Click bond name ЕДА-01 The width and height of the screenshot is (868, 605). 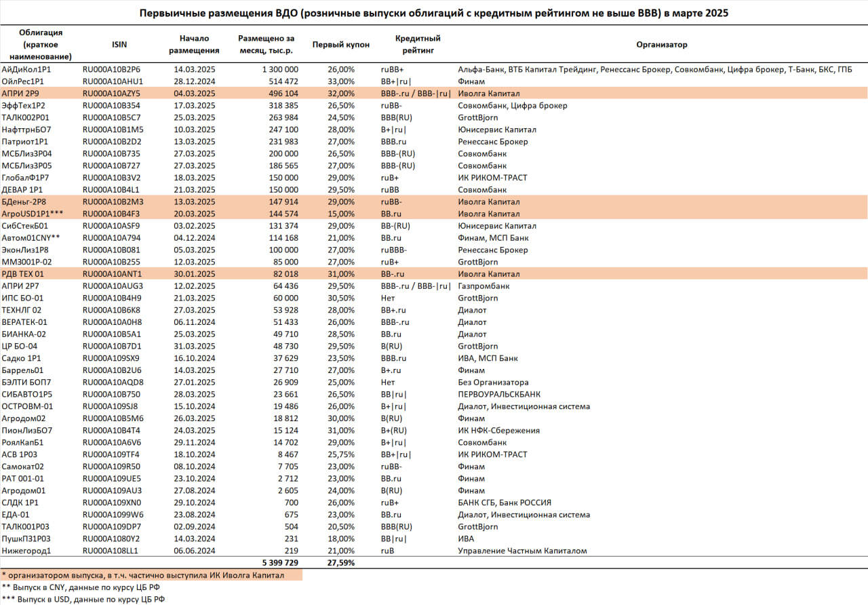pyautogui.click(x=17, y=515)
